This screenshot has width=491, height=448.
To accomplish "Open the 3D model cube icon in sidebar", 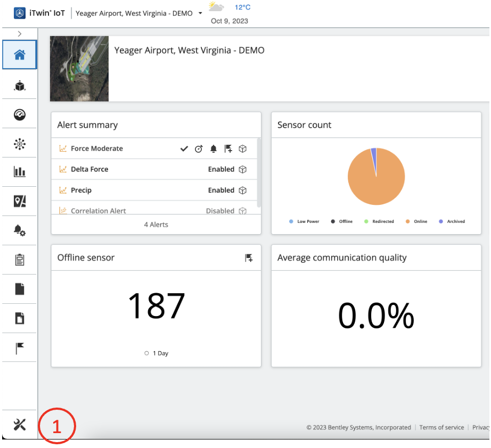I will 19,85.
